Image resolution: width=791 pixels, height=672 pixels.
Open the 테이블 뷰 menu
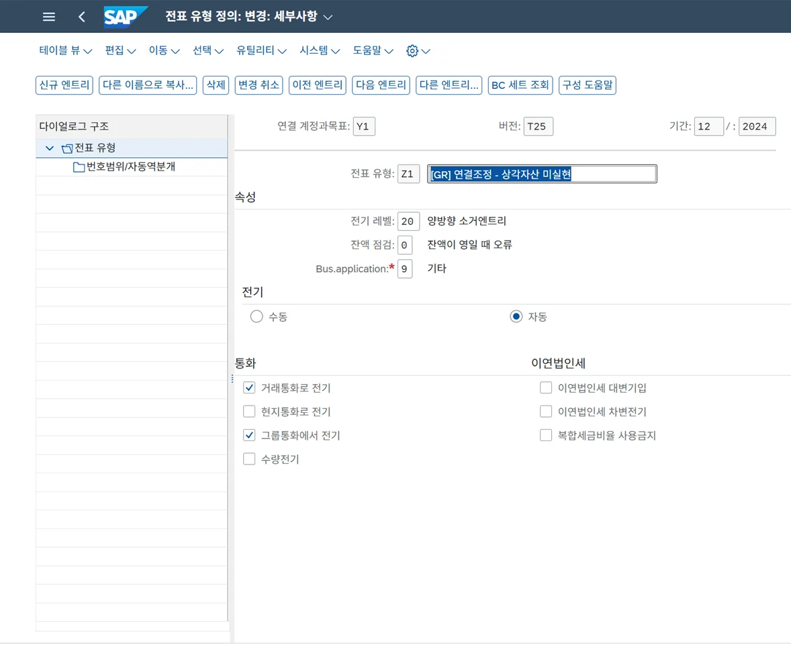click(x=66, y=51)
